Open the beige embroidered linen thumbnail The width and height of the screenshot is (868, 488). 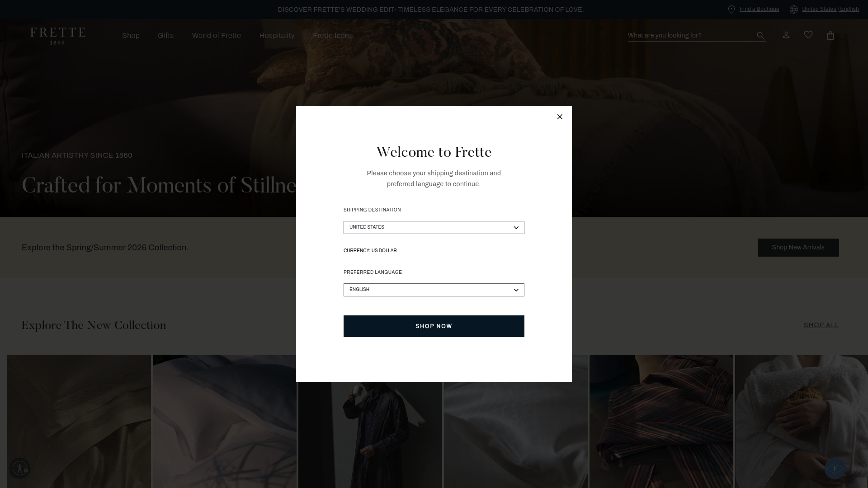[x=79, y=421]
